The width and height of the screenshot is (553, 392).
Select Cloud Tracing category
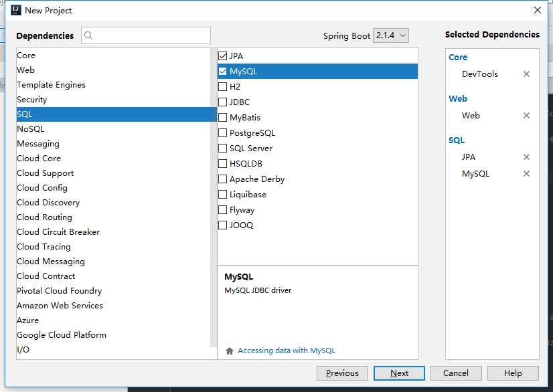click(114, 247)
